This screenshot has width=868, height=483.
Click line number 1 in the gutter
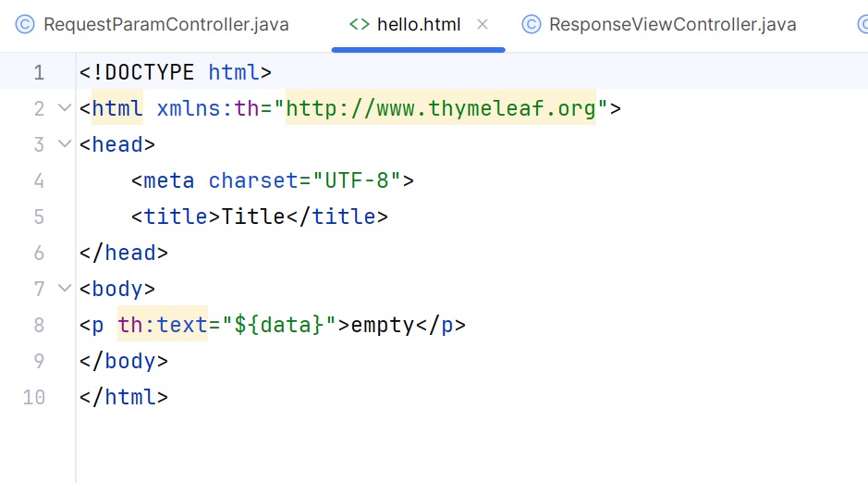pos(39,72)
